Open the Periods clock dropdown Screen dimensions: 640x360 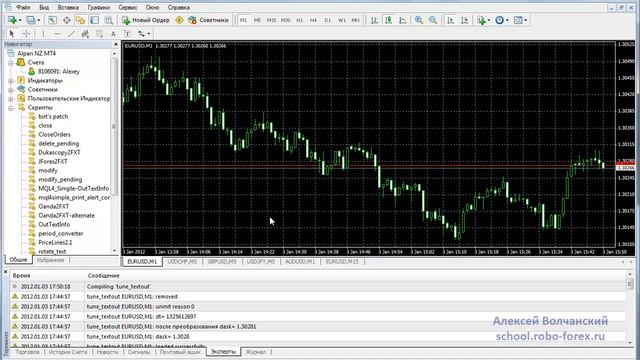pos(502,20)
